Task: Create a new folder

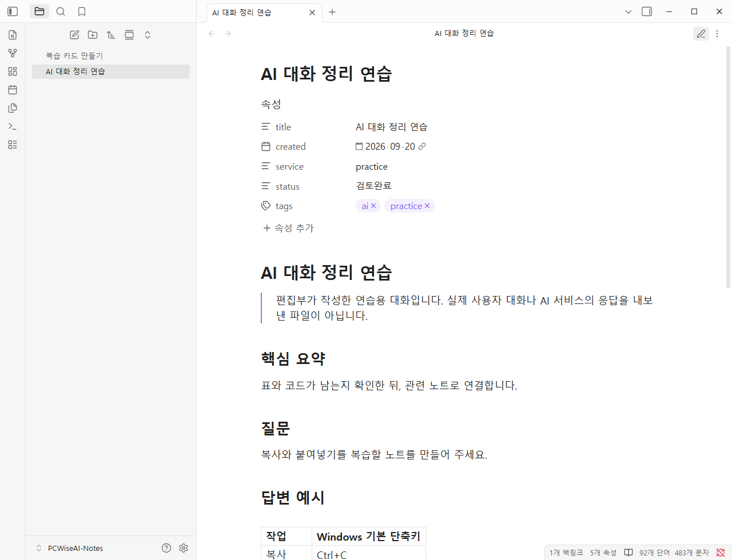Action: 93,35
